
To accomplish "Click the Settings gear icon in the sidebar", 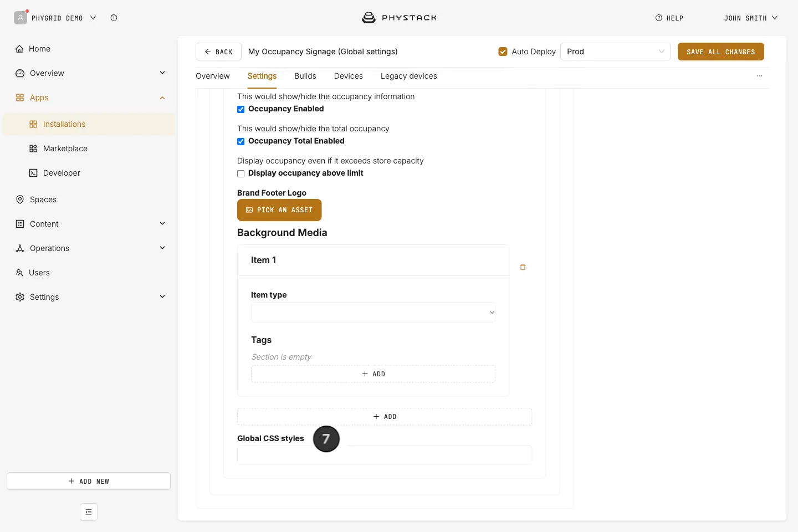I will pos(20,297).
